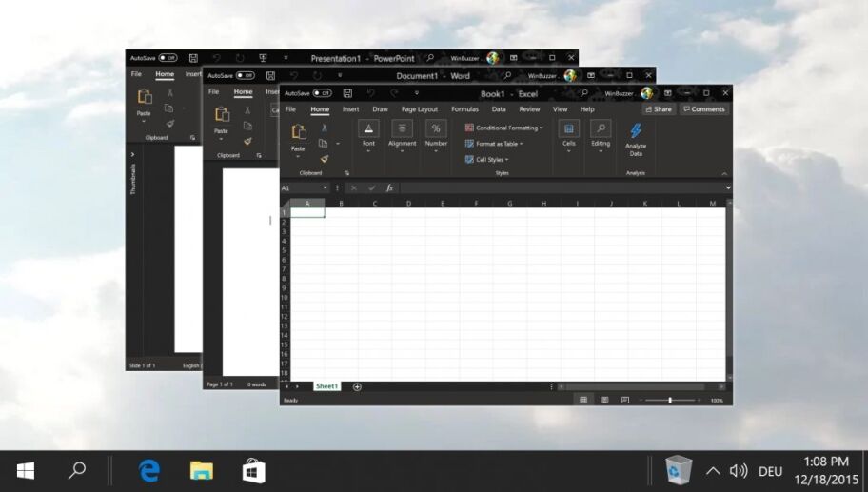This screenshot has height=492, width=868.
Task: Click the Paste icon in Word window
Action: click(222, 114)
